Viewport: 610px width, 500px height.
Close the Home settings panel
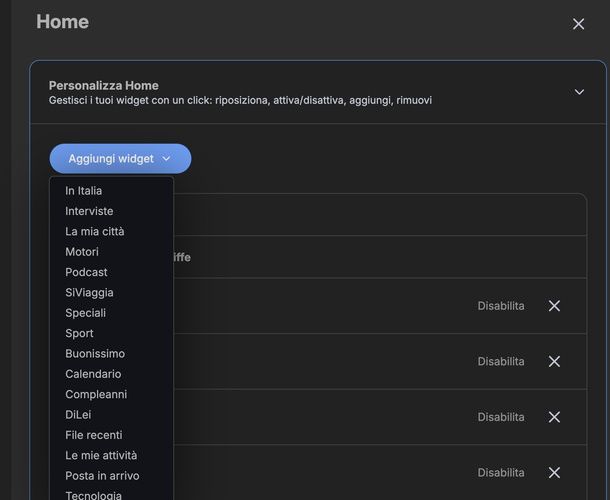pyautogui.click(x=578, y=24)
